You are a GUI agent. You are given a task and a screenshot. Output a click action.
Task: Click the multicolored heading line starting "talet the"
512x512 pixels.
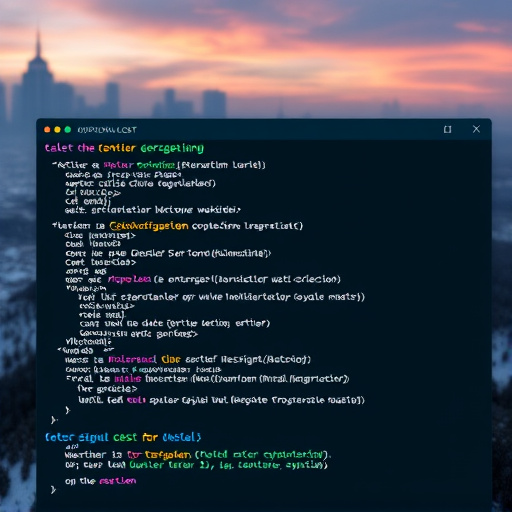point(124,148)
